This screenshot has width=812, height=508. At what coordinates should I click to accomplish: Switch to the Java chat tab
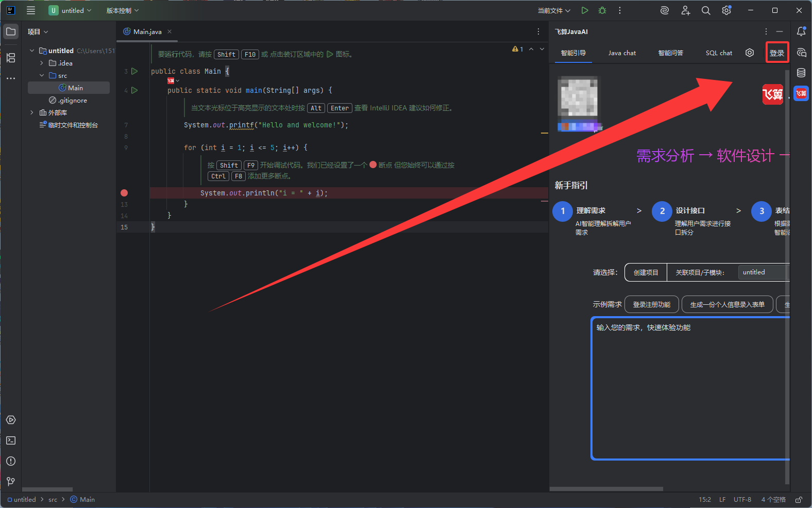tap(622, 53)
